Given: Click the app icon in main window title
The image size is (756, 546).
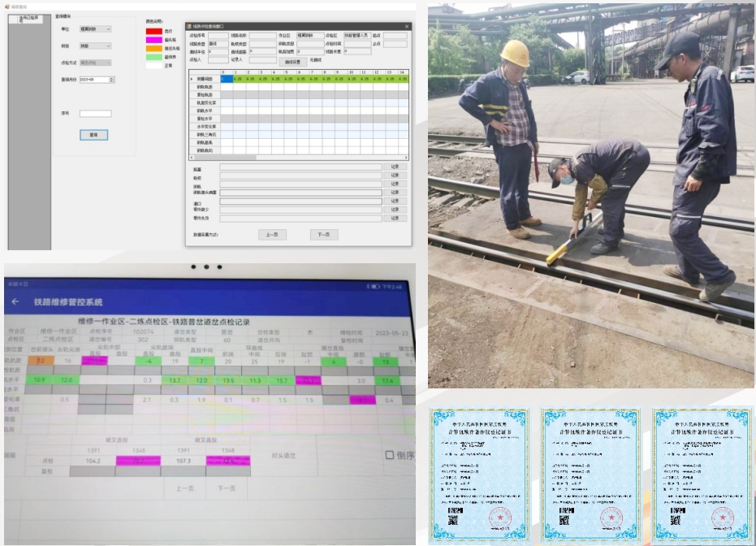Looking at the screenshot, I should (7, 6).
